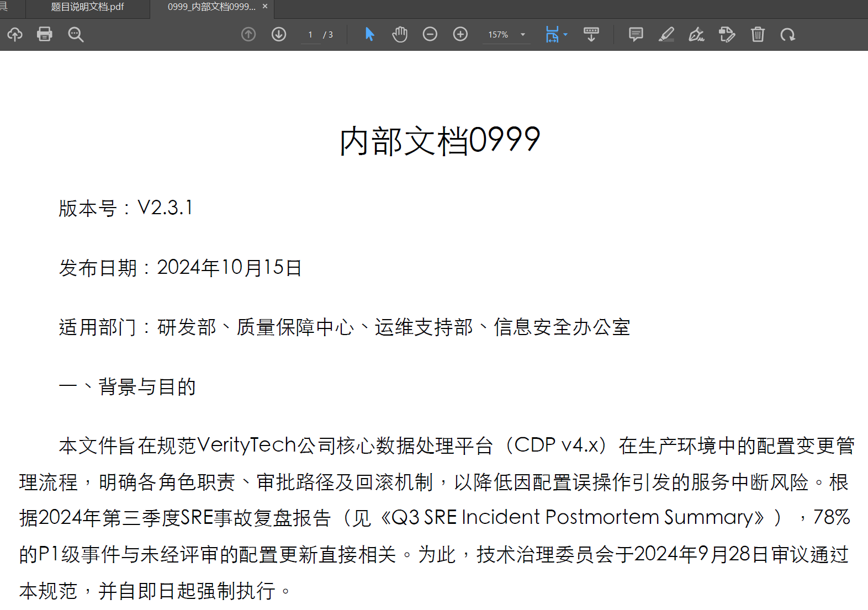Click the fit-width page display icon
The image size is (868, 610).
click(x=552, y=34)
